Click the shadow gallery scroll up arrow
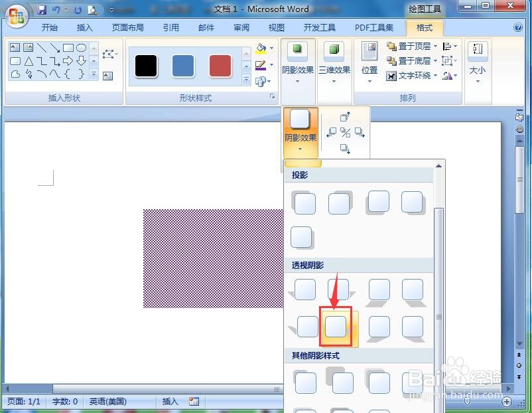532x413 pixels. point(438,166)
